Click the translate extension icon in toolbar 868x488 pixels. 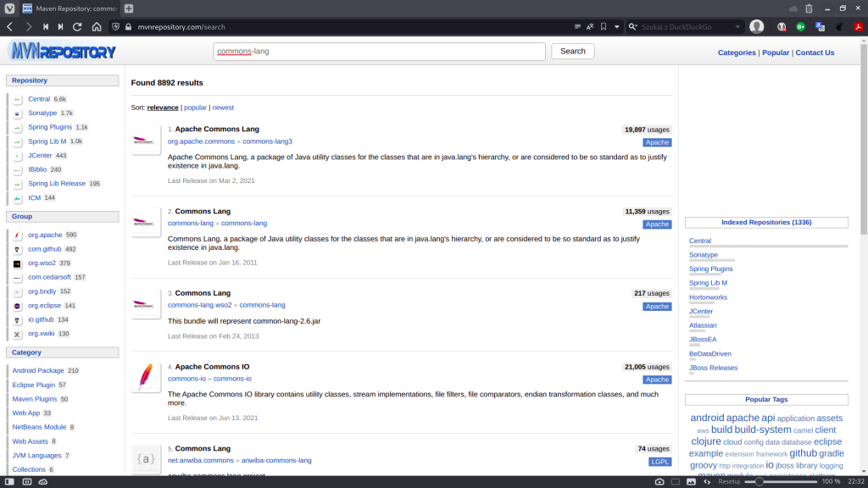[x=819, y=26]
